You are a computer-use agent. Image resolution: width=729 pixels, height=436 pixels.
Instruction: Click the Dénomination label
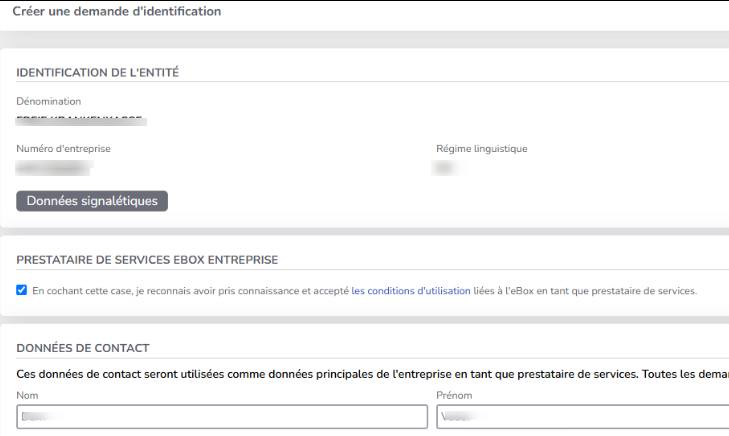coord(49,101)
